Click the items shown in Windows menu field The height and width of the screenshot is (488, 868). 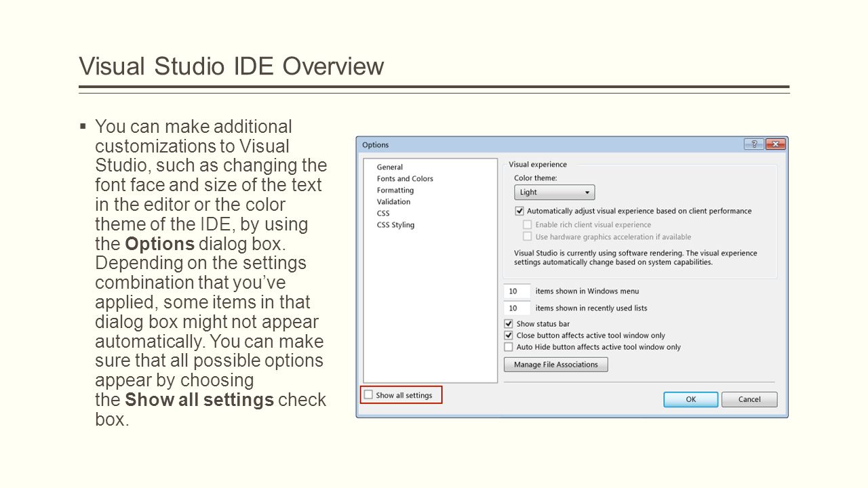[x=517, y=291]
